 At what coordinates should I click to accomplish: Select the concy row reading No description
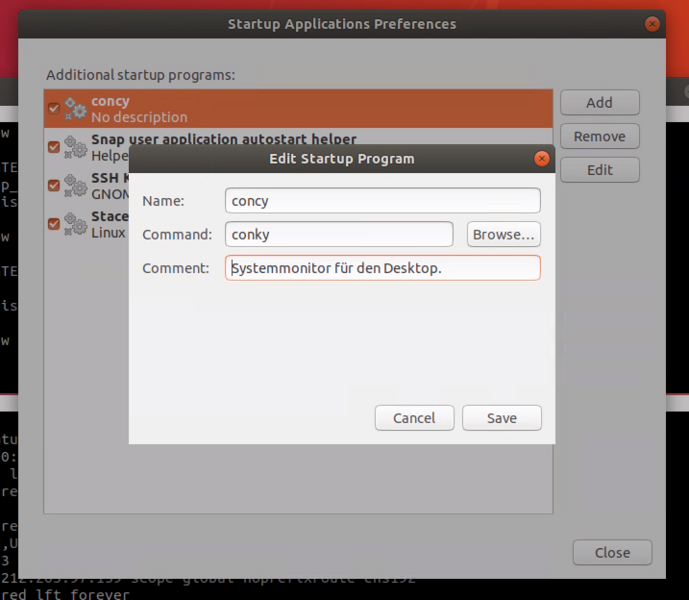point(298,109)
